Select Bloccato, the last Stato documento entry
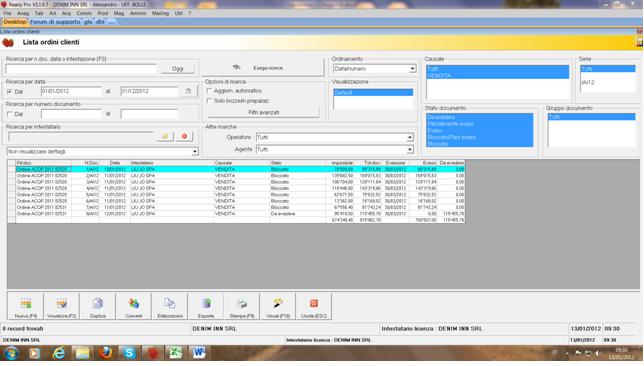Screen dimensions: 644x366 [x=479, y=144]
